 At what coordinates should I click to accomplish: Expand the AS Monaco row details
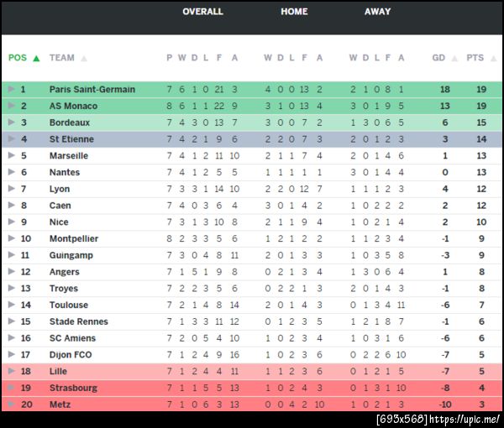click(x=11, y=106)
